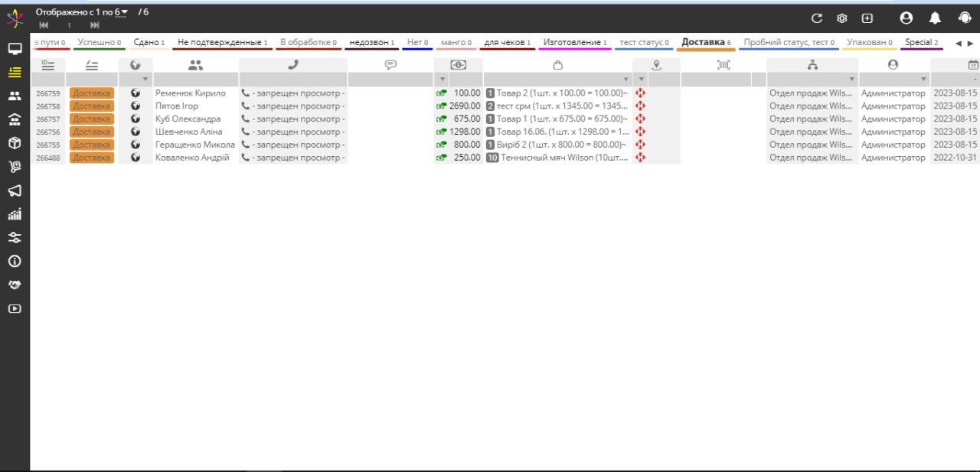Open the user profile icon
Viewport: 980px width, 472px height.
coord(906,18)
